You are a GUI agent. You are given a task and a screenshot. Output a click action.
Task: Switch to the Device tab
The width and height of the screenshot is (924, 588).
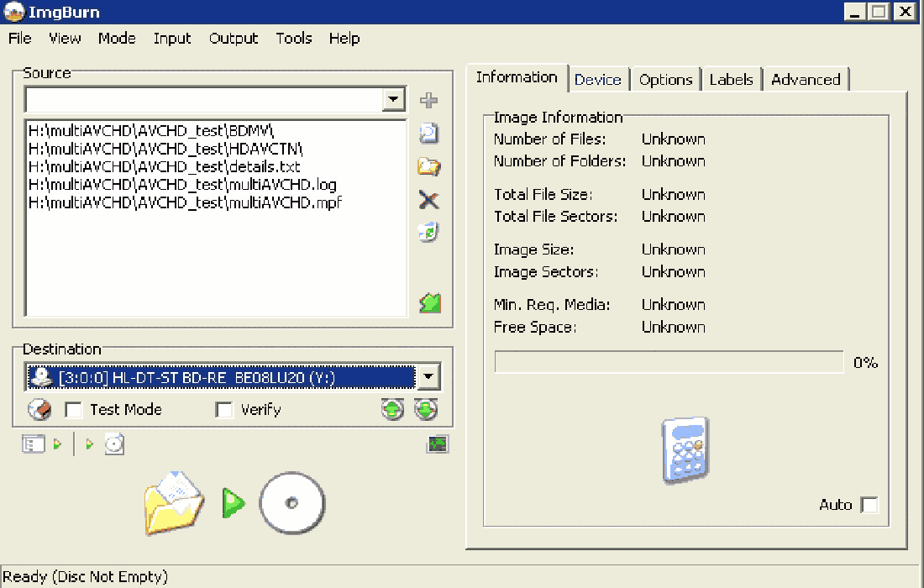pyautogui.click(x=598, y=80)
